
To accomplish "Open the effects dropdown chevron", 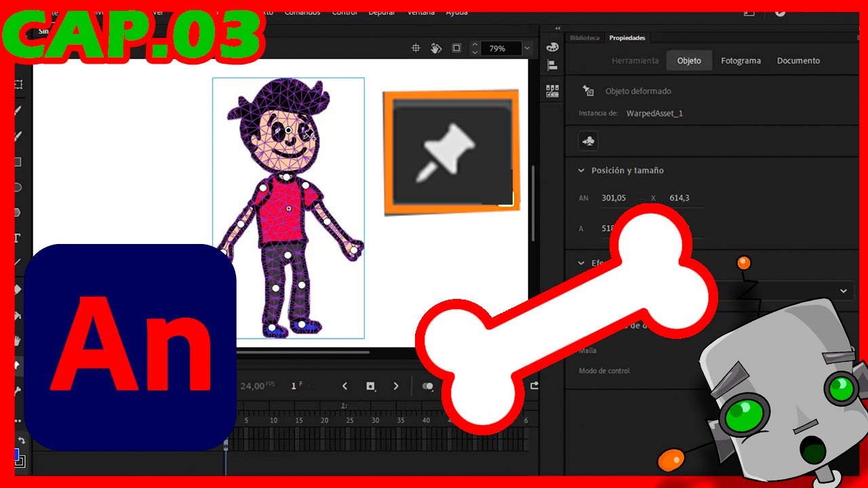I will tap(844, 291).
